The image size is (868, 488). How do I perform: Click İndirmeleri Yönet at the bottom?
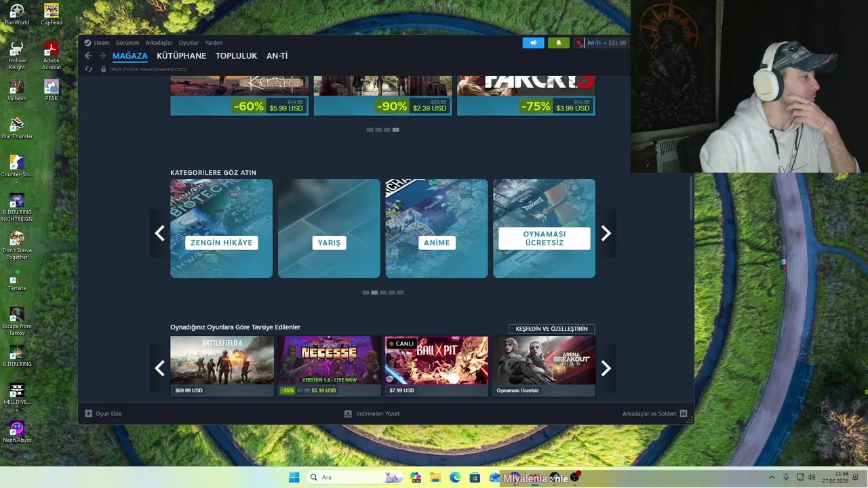[x=378, y=413]
